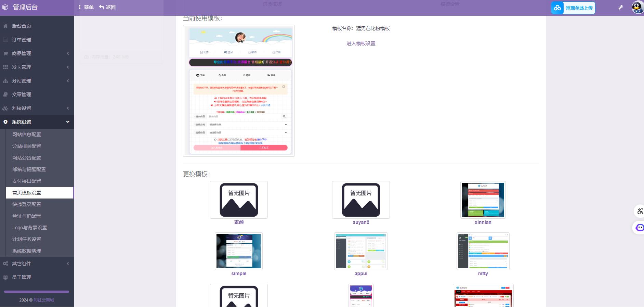Image resolution: width=644 pixels, height=307 pixels.
Task: Go back using the 返回 button
Action: [x=107, y=7]
